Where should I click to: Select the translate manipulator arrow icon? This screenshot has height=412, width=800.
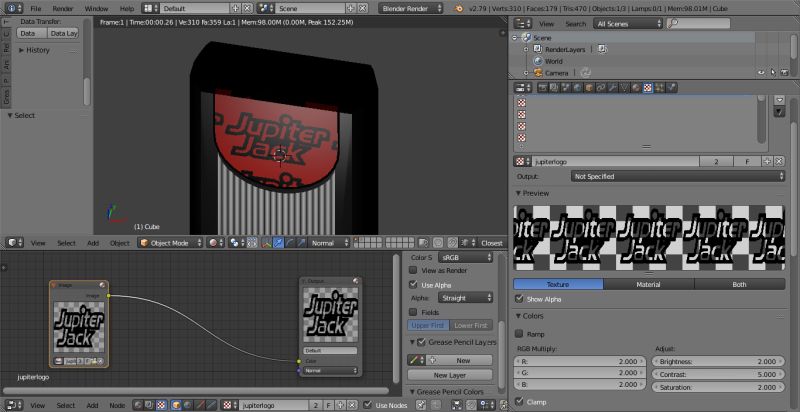[278, 243]
